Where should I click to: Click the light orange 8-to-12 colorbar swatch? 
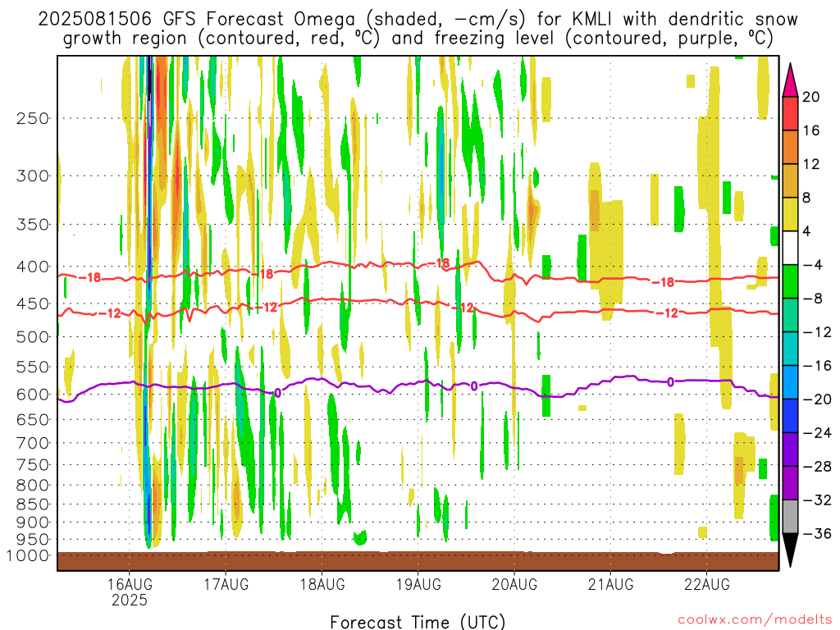point(790,181)
